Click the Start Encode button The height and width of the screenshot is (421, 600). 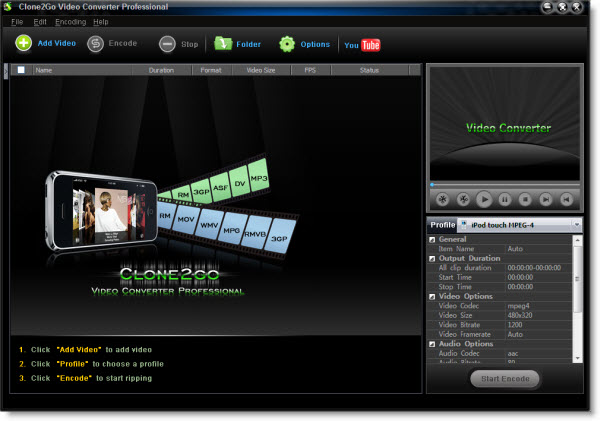pos(505,379)
